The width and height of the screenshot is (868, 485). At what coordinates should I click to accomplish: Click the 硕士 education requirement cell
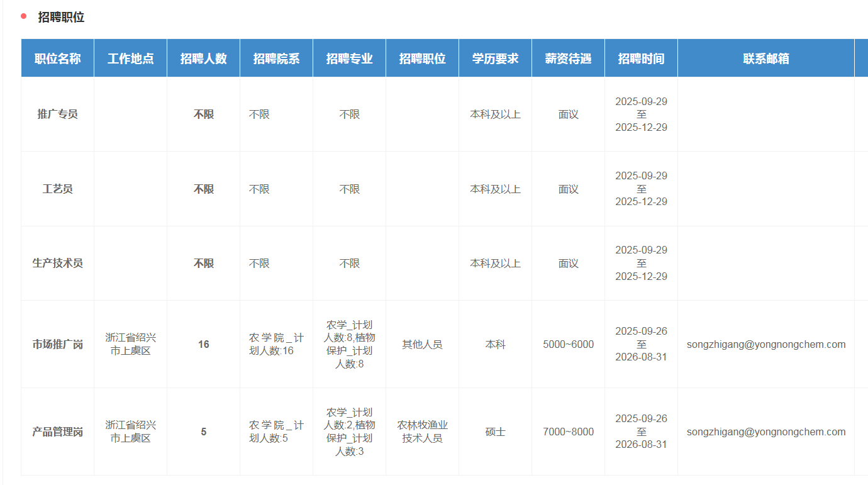(x=495, y=432)
